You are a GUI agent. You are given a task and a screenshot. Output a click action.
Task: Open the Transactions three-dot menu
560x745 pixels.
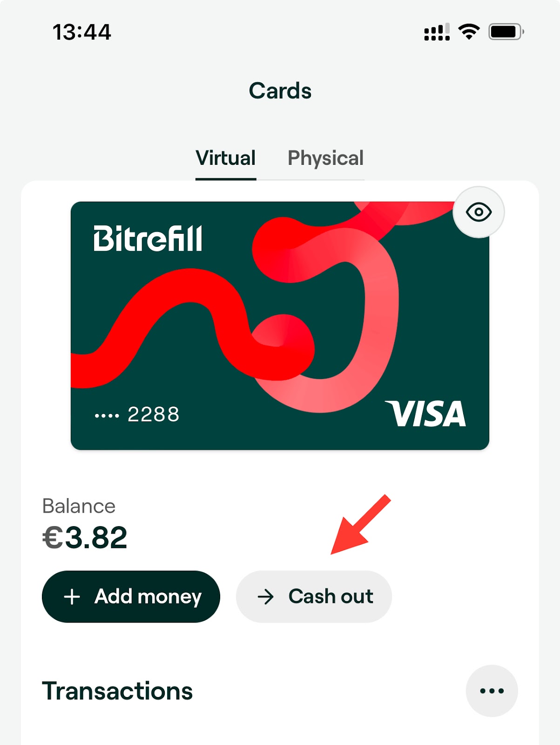[x=492, y=691]
